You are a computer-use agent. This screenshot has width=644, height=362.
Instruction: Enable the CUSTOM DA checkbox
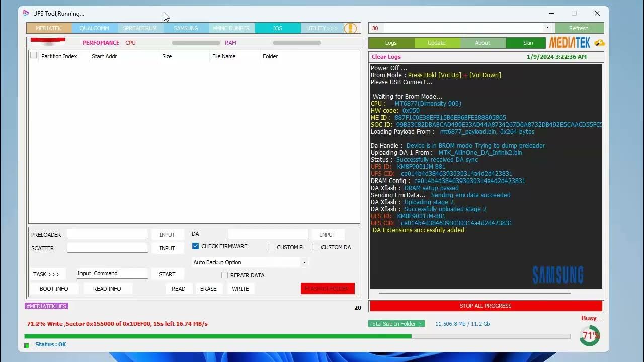click(315, 247)
